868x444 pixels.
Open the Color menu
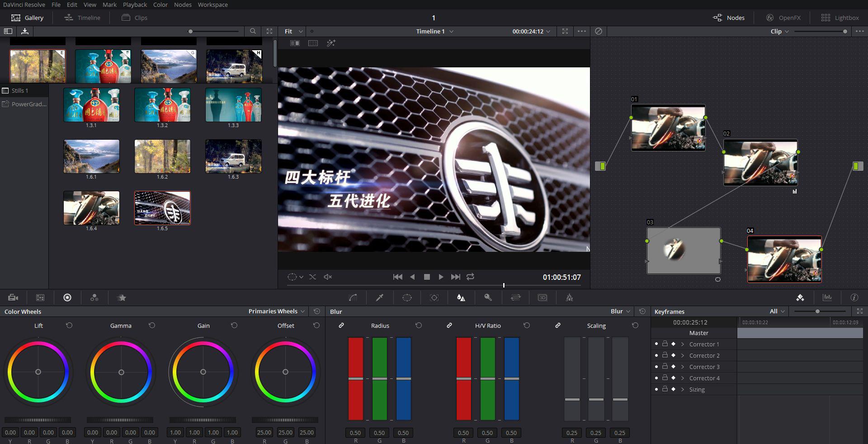(160, 5)
